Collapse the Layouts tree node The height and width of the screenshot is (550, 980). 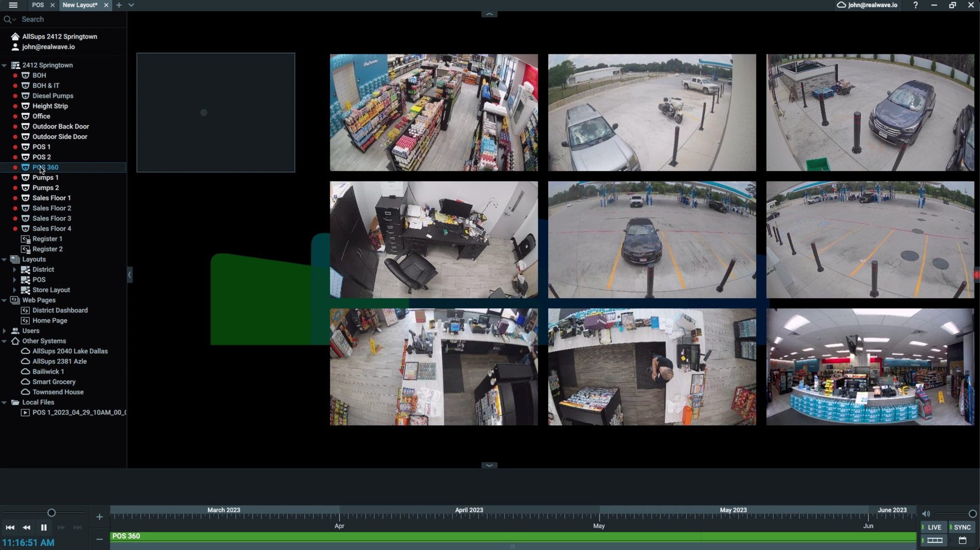coord(4,259)
